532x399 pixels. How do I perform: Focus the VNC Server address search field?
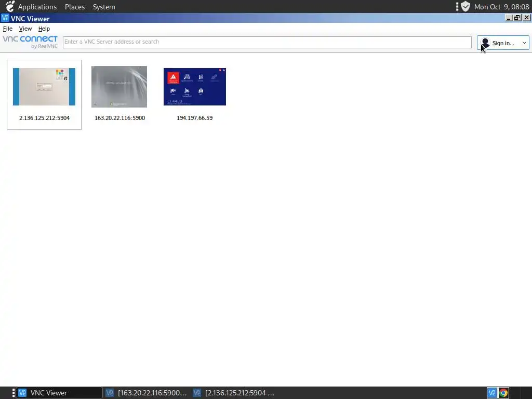[x=267, y=42]
